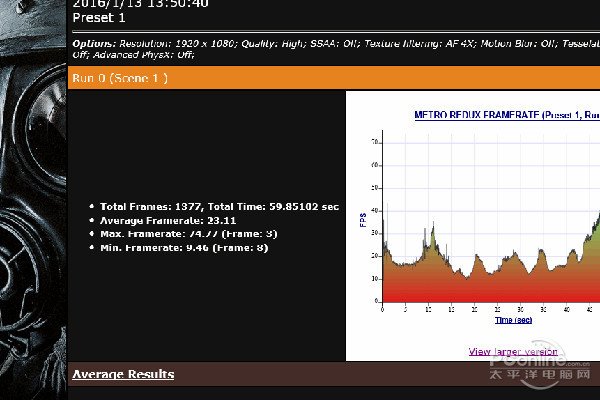Image resolution: width=600 pixels, height=400 pixels.
Task: Click the Metro Redux Framerate chart title
Action: coord(507,115)
